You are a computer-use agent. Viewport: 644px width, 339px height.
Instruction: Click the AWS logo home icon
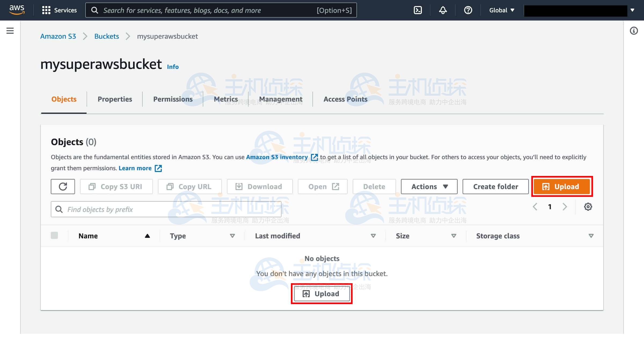click(x=17, y=10)
